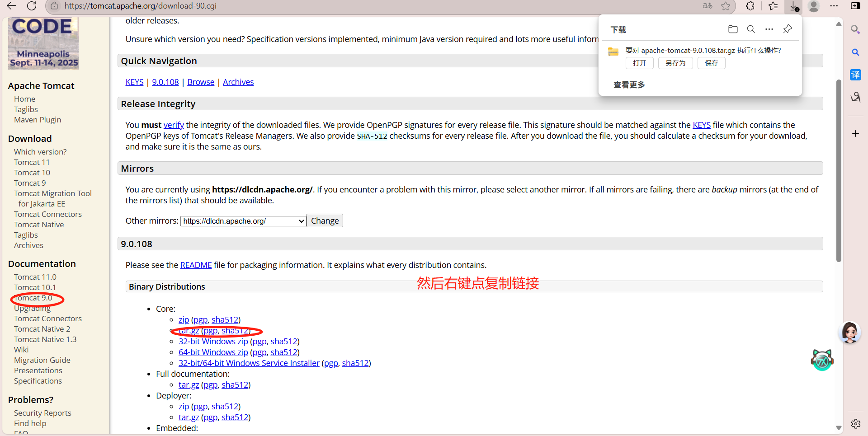Click the CODE Minneapolis conference banner
The height and width of the screenshot is (436, 868).
[43, 43]
